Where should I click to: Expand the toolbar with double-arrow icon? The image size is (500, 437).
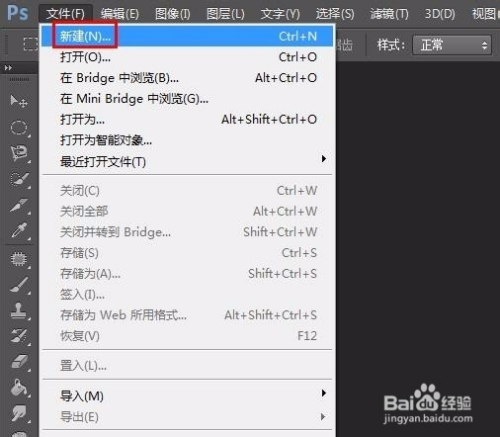(8, 68)
